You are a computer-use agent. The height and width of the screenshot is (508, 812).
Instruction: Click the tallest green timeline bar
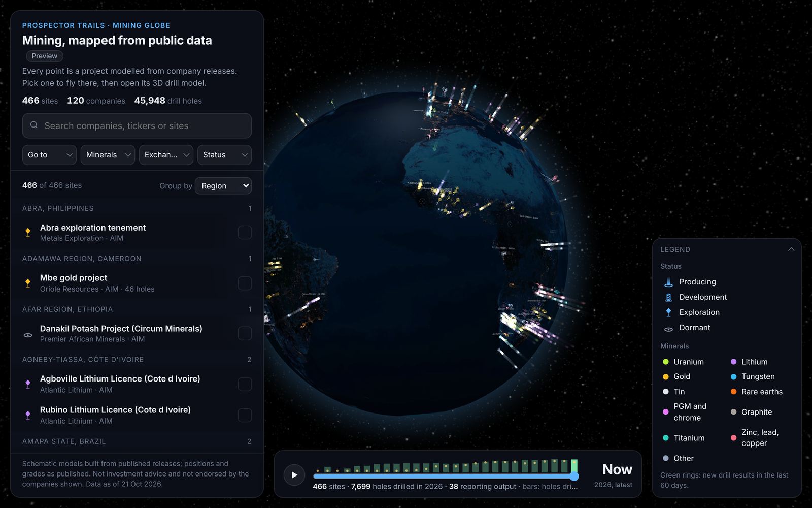pos(574,466)
